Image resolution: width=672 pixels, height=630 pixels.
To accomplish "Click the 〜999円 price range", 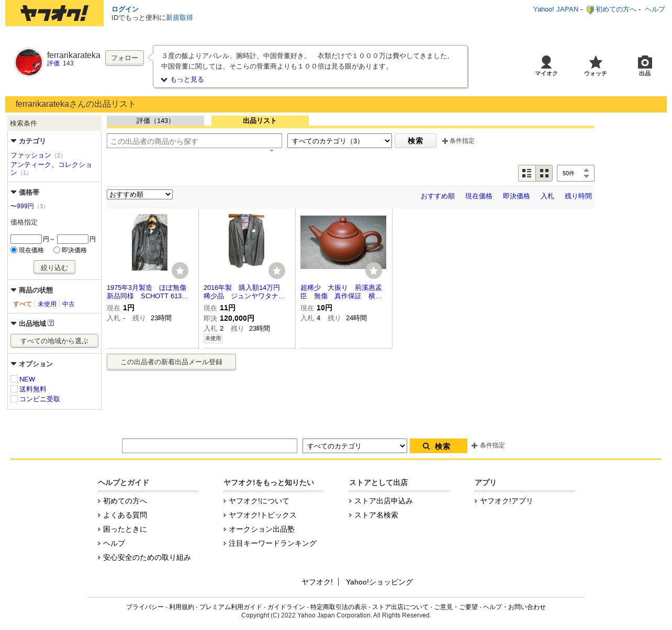I will pyautogui.click(x=22, y=206).
